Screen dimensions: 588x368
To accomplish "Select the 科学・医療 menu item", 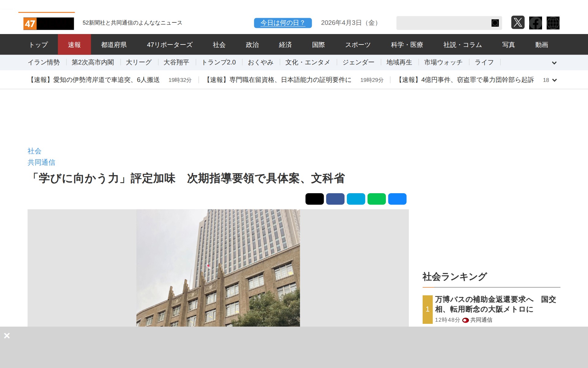I will coord(407,45).
